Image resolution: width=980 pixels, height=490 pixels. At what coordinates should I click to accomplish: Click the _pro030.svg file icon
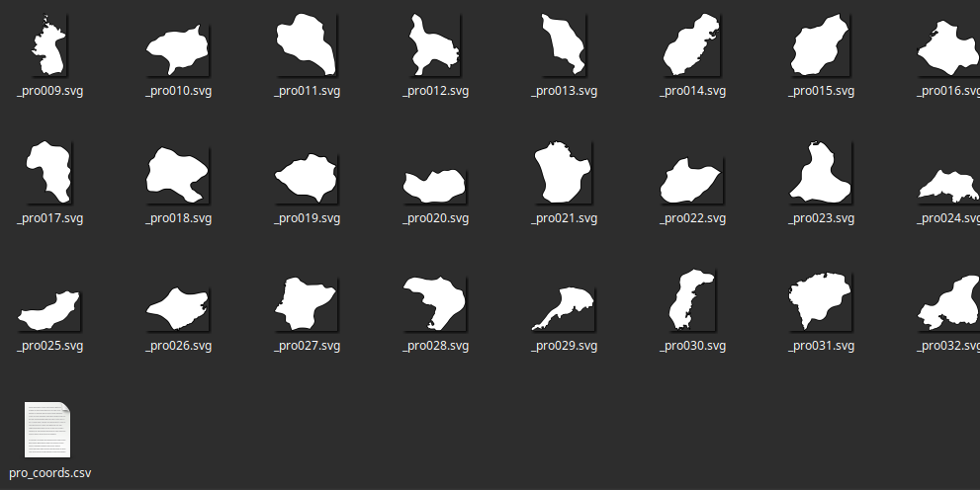pos(692,299)
